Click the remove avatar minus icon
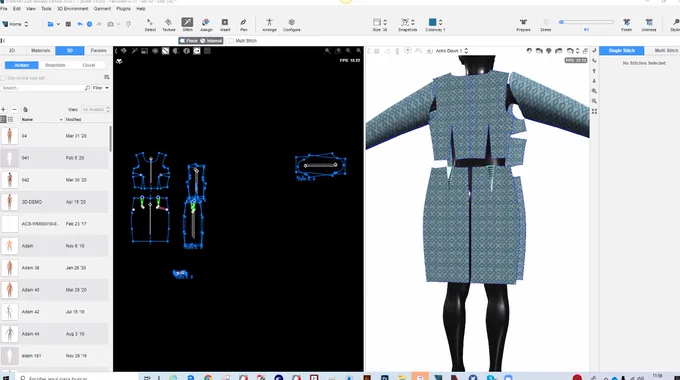 click(14, 109)
